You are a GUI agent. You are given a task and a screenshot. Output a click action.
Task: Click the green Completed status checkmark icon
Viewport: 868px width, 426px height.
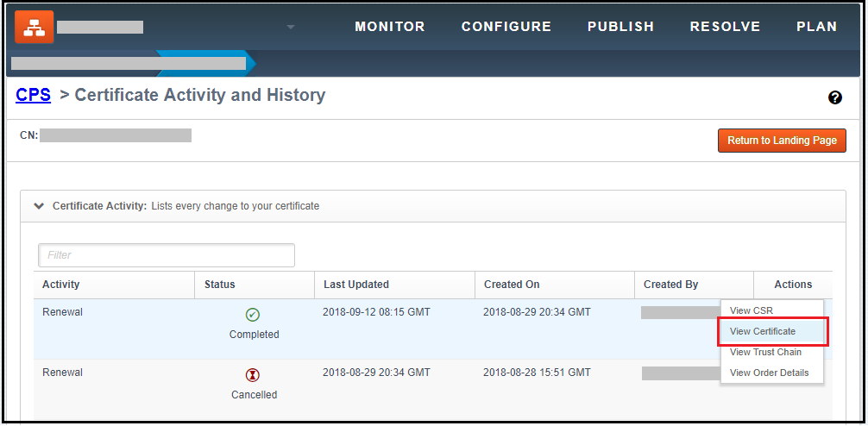pos(253,315)
